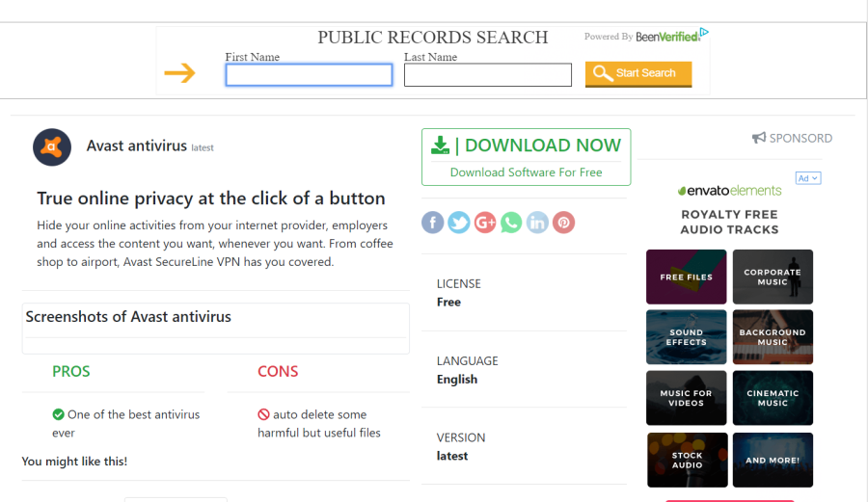Viewport: 868px width, 502px height.
Task: Click the Avast antivirus title text
Action: pos(137,145)
